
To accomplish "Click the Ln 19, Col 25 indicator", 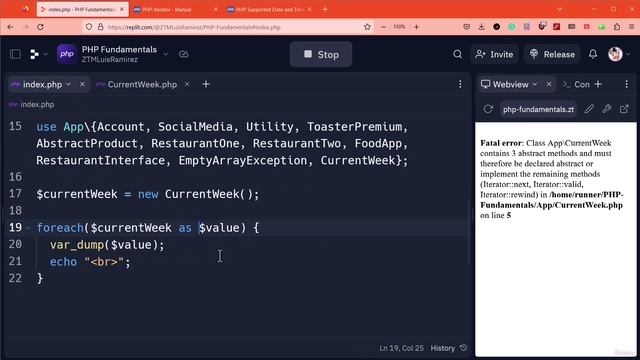I will click(401, 348).
